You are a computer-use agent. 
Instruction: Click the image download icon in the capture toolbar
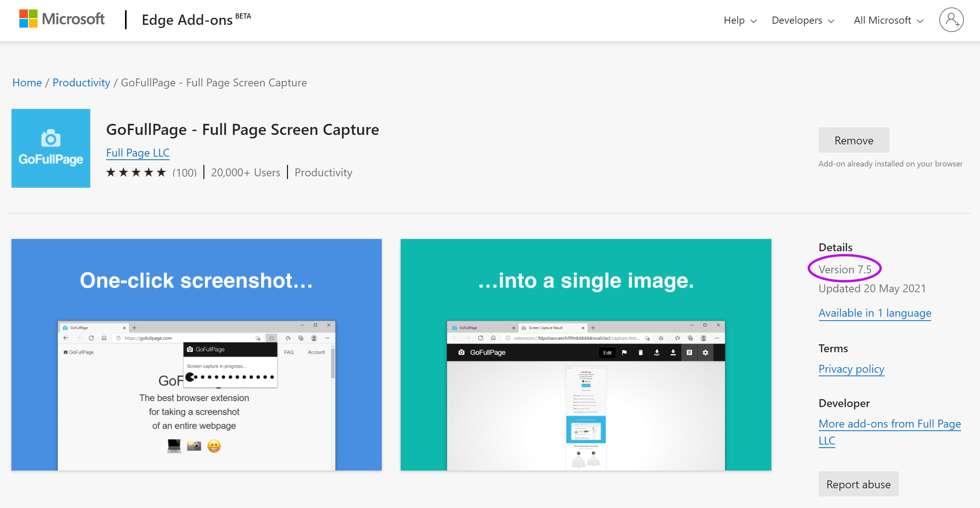(673, 353)
